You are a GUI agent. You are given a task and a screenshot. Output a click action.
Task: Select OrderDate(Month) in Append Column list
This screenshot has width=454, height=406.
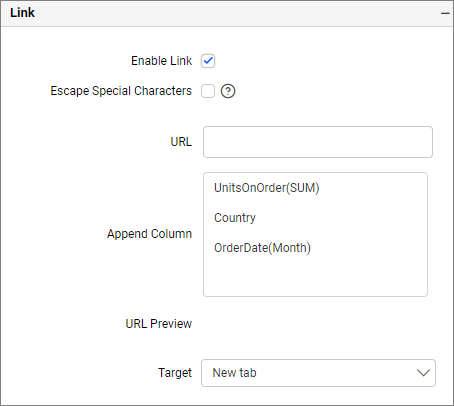click(x=262, y=248)
